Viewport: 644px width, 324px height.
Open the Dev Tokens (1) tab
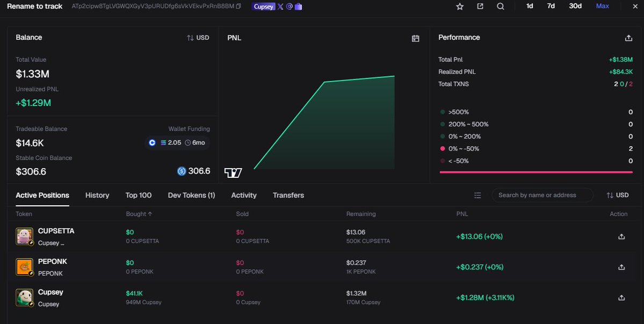click(191, 196)
